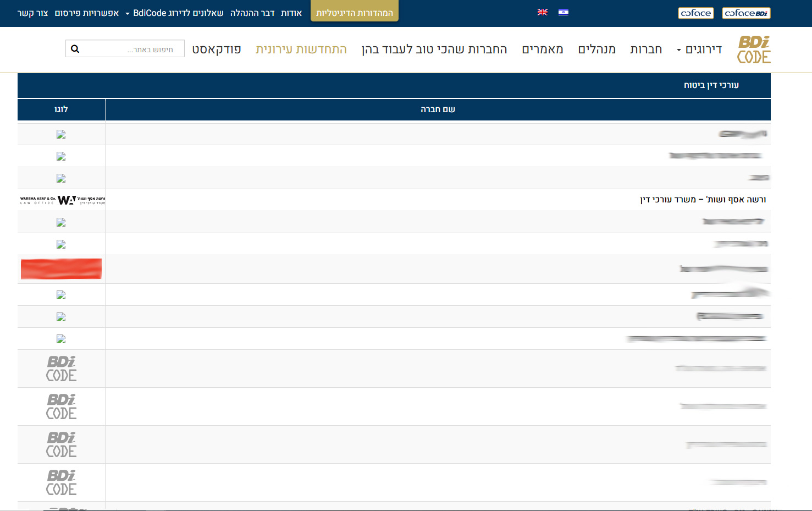Expand the דירוגים dropdown menu
Image resolution: width=812 pixels, height=511 pixels.
[x=699, y=50]
